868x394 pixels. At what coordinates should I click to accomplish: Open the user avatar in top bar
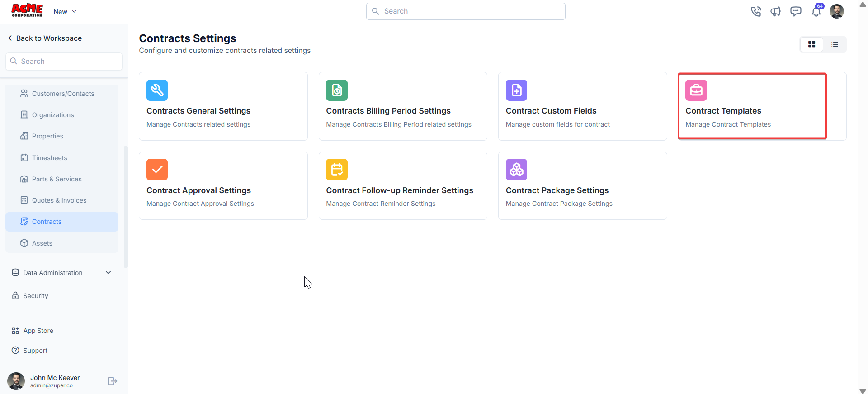tap(837, 11)
